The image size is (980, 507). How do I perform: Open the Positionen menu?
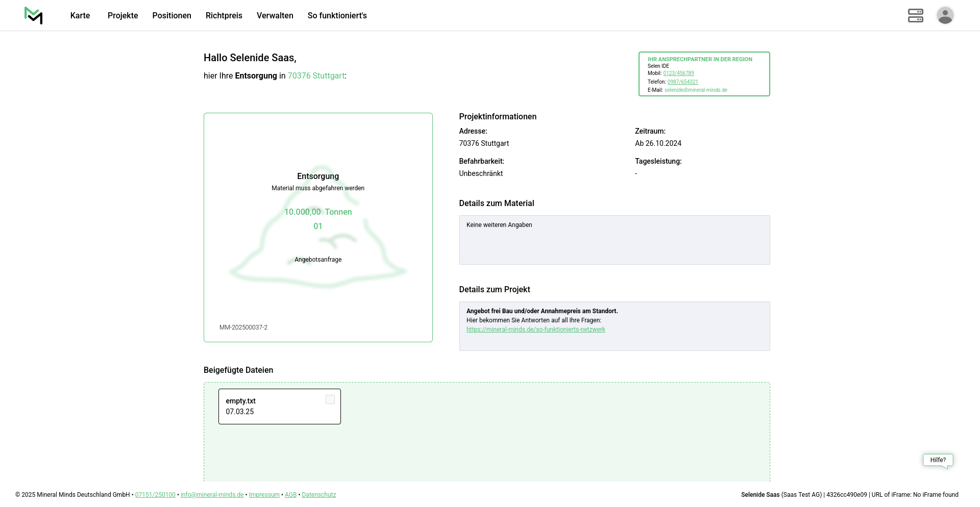171,16
